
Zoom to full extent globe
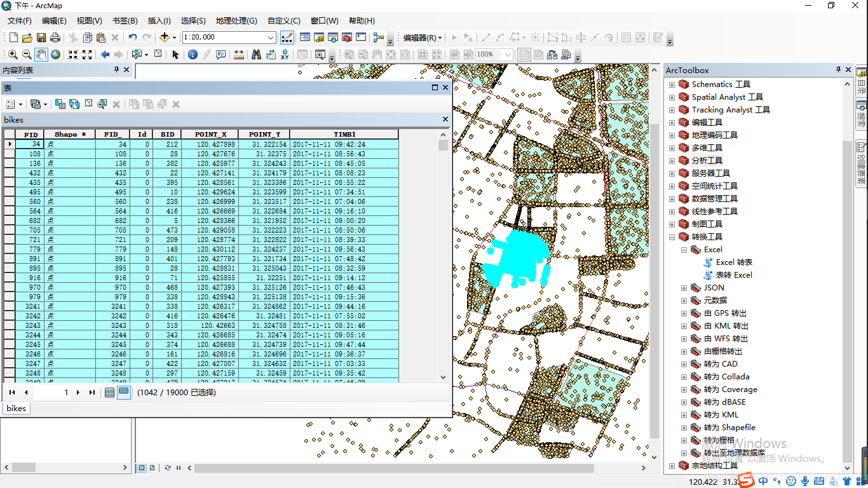pyautogui.click(x=56, y=55)
